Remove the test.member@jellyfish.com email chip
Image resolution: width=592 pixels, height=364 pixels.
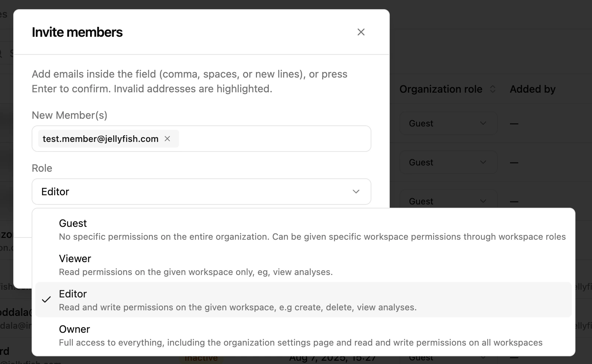167,139
